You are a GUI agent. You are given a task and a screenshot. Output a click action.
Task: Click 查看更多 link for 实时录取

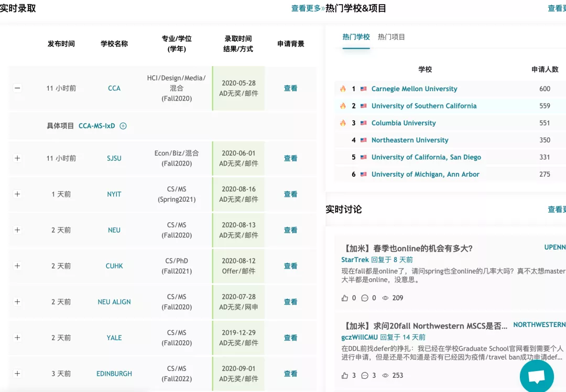pyautogui.click(x=307, y=8)
